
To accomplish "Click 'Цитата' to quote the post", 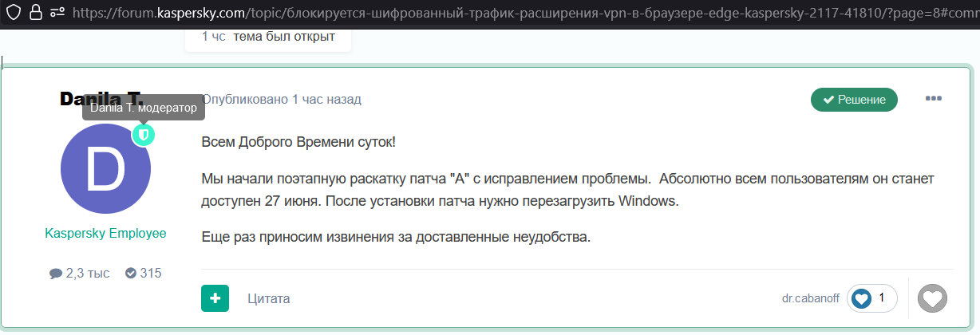I will (268, 298).
